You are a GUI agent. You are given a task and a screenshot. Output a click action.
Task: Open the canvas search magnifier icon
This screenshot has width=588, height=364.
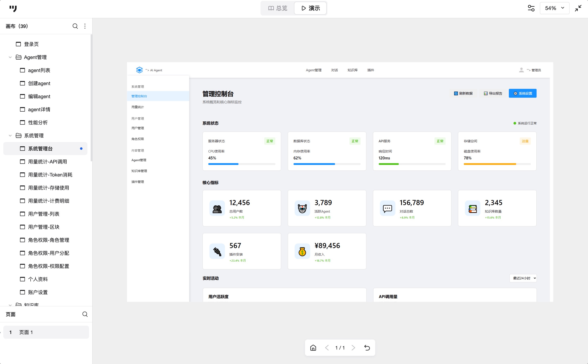tap(75, 26)
